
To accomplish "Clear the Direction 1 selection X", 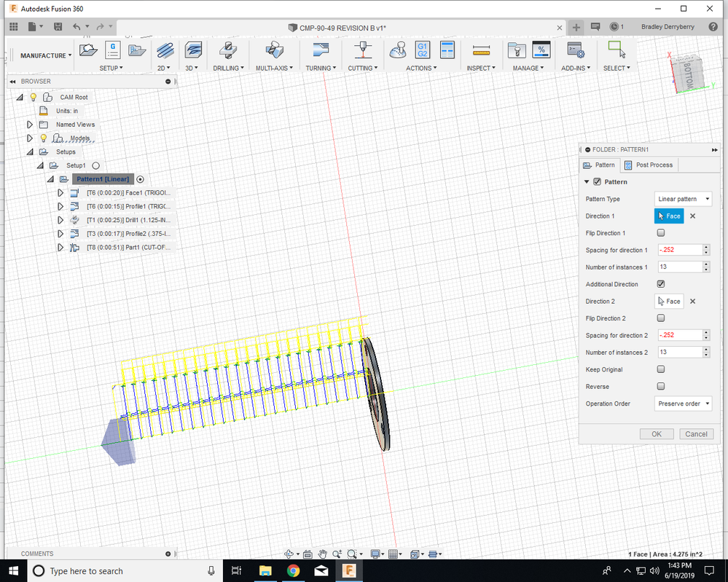I will [x=693, y=216].
